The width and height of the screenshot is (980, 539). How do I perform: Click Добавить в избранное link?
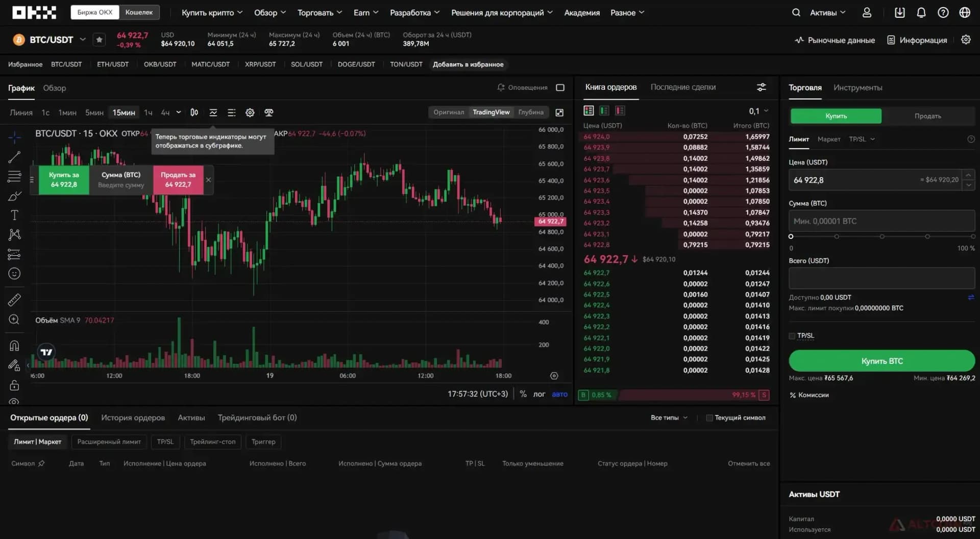[468, 64]
